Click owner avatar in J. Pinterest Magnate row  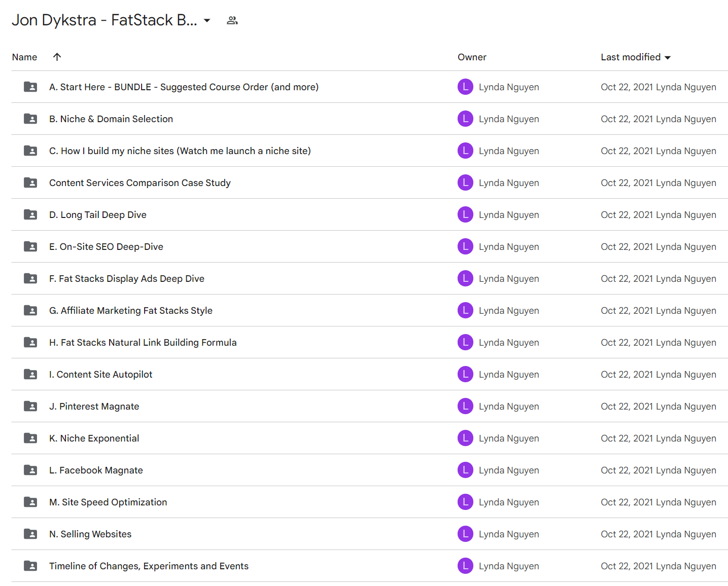coord(465,406)
